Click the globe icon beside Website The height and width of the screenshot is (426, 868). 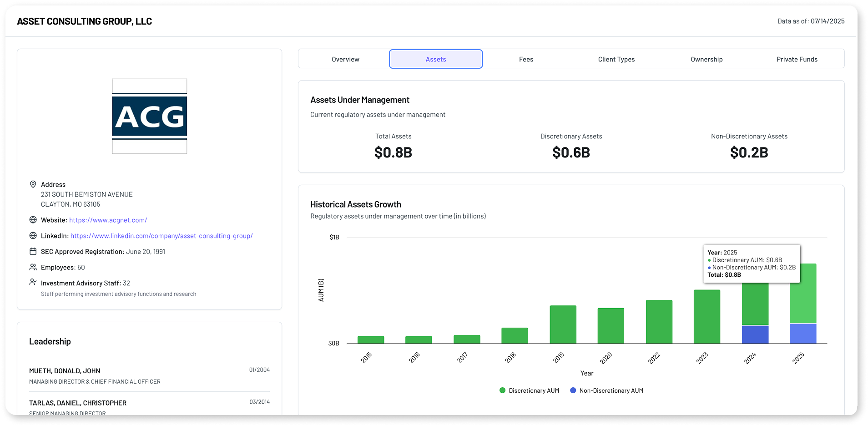(x=33, y=220)
